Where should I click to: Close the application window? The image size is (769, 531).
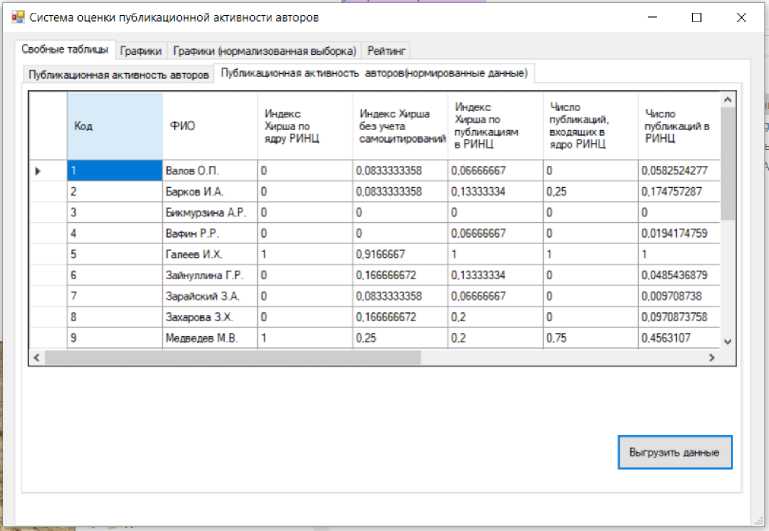[x=741, y=17]
